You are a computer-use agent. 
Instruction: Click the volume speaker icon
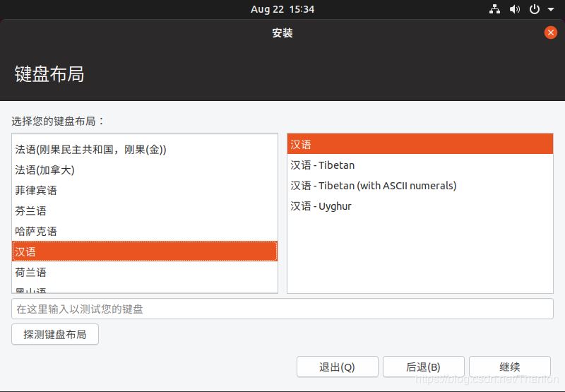coord(514,9)
